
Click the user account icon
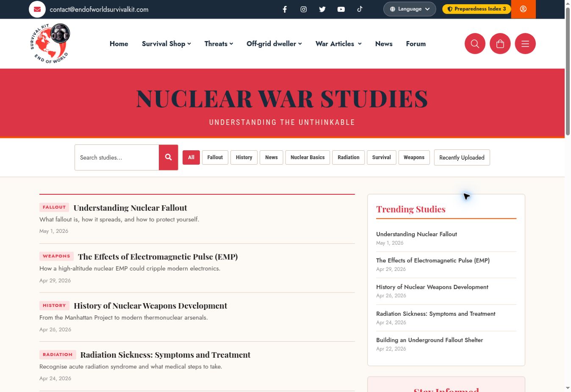[x=524, y=9]
